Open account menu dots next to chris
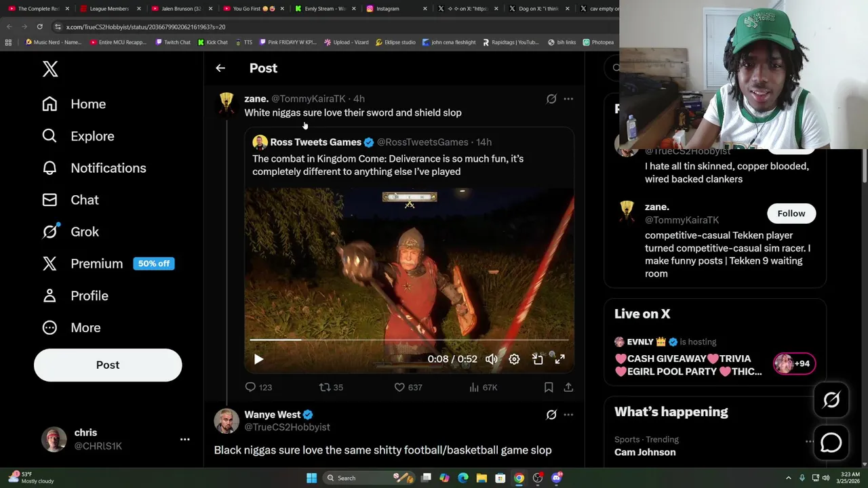The height and width of the screenshot is (488, 868). click(184, 439)
